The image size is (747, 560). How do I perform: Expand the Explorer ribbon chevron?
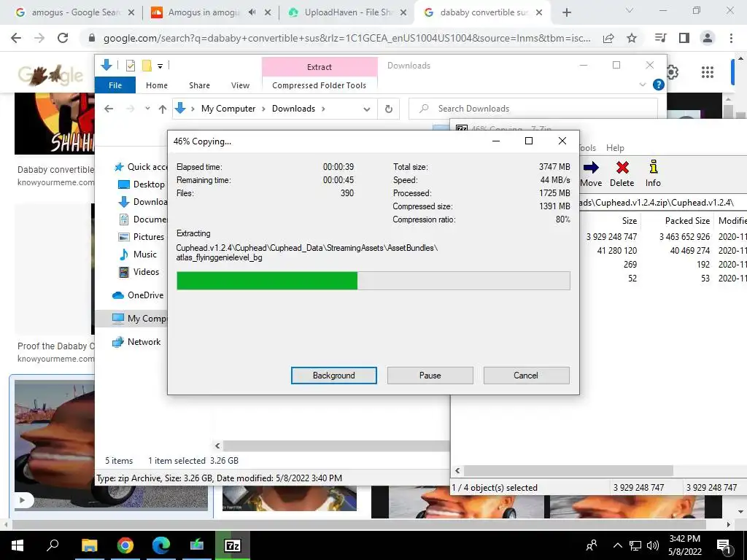[x=643, y=85]
